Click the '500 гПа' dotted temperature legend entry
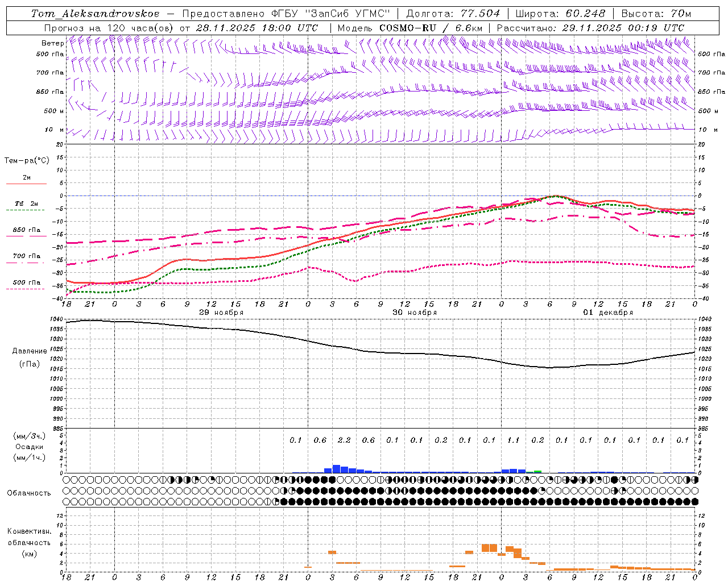728x582 pixels. (27, 282)
